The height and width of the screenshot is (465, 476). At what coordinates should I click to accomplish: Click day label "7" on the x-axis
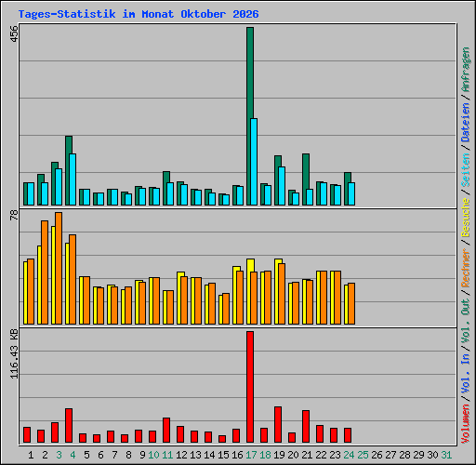tap(114, 455)
